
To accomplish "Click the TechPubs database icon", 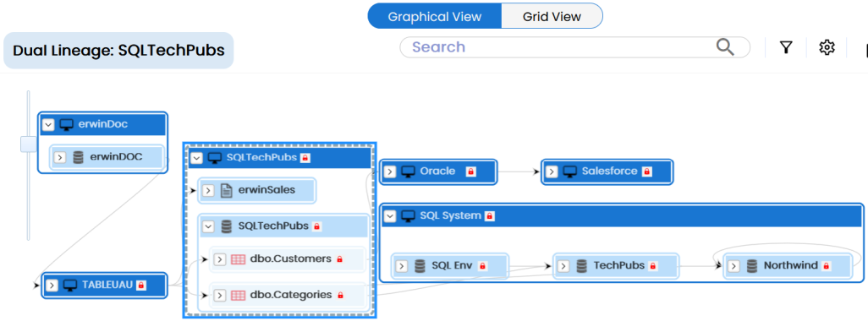I will click(582, 266).
